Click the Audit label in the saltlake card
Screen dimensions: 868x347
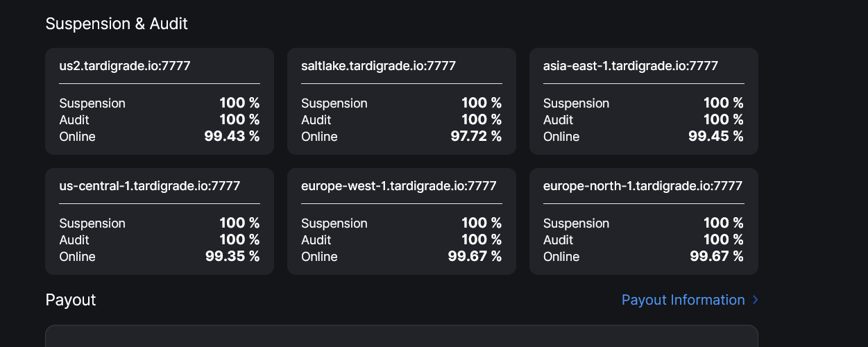click(x=316, y=120)
